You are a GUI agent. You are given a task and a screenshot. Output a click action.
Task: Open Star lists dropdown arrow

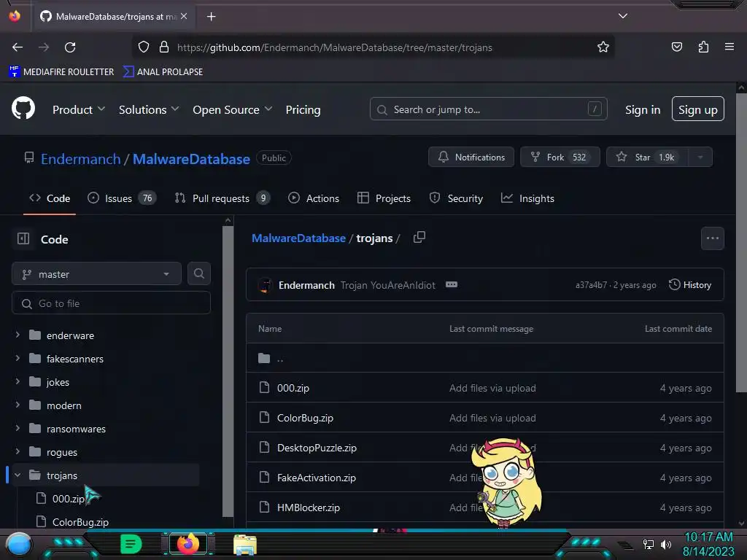(700, 157)
